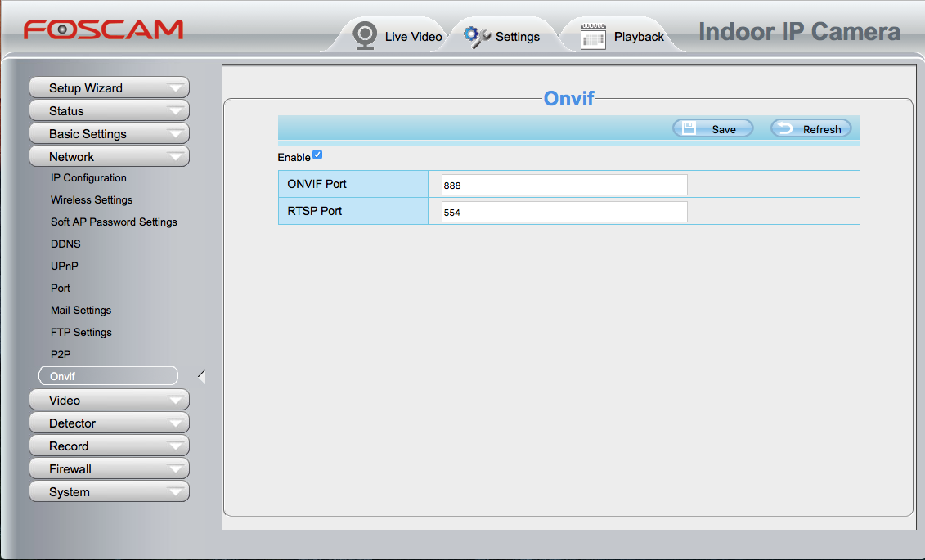The height and width of the screenshot is (560, 925).
Task: Click the RTSP Port input field
Action: coord(564,213)
